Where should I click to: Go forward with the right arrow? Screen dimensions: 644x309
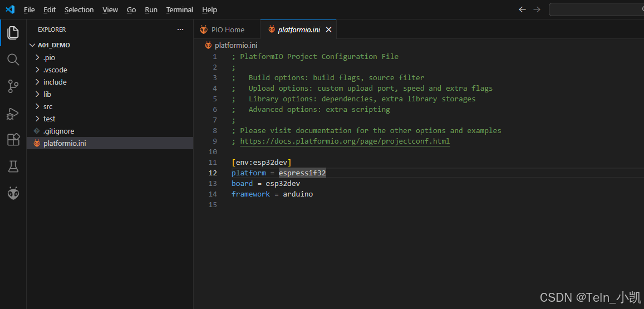[x=537, y=9]
